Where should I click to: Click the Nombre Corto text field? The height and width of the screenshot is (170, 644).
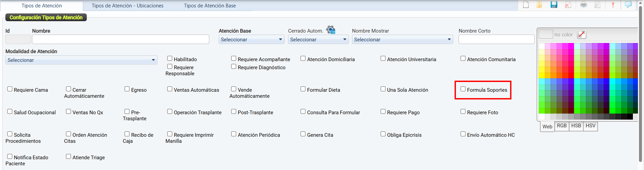coord(496,39)
